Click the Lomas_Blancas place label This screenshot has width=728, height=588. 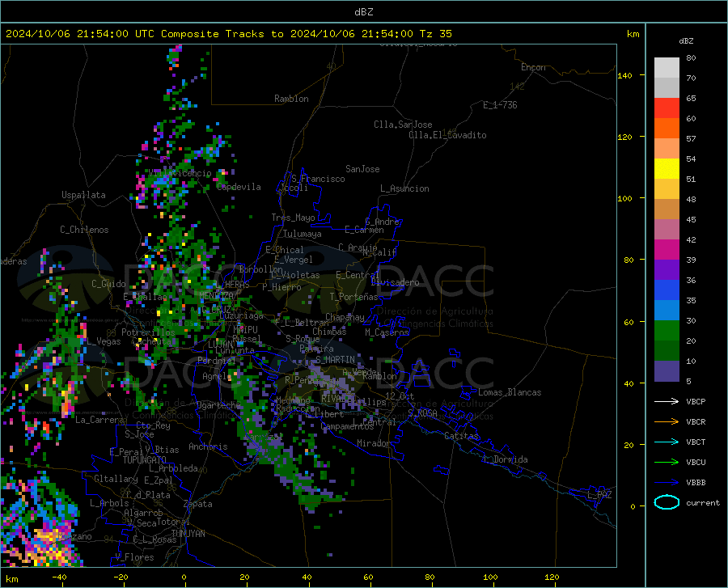coord(510,392)
